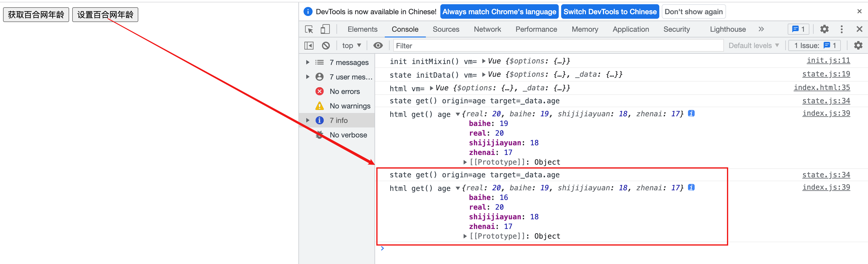The width and height of the screenshot is (868, 264).
Task: Click the info icon in the language notification
Action: (308, 12)
